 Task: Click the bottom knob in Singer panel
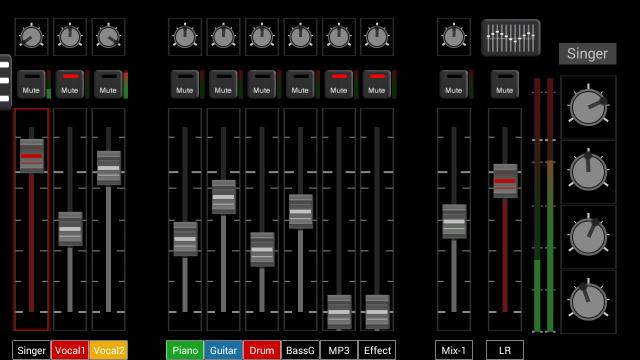click(588, 301)
